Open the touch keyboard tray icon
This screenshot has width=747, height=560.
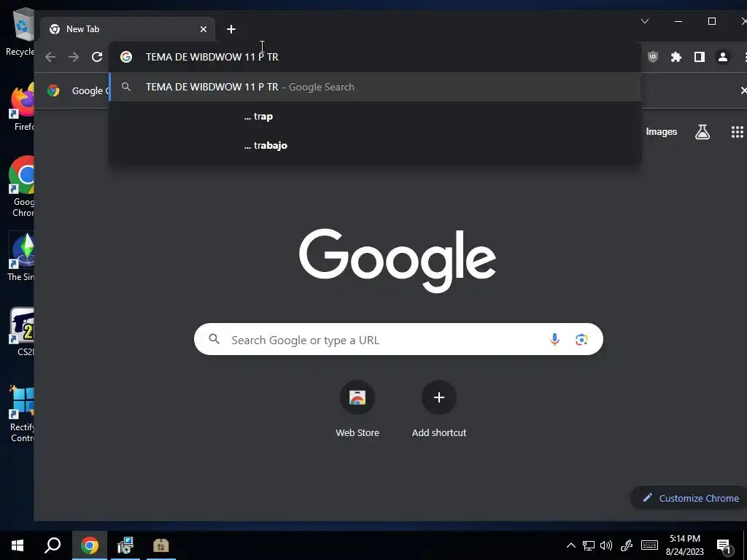tap(649, 545)
